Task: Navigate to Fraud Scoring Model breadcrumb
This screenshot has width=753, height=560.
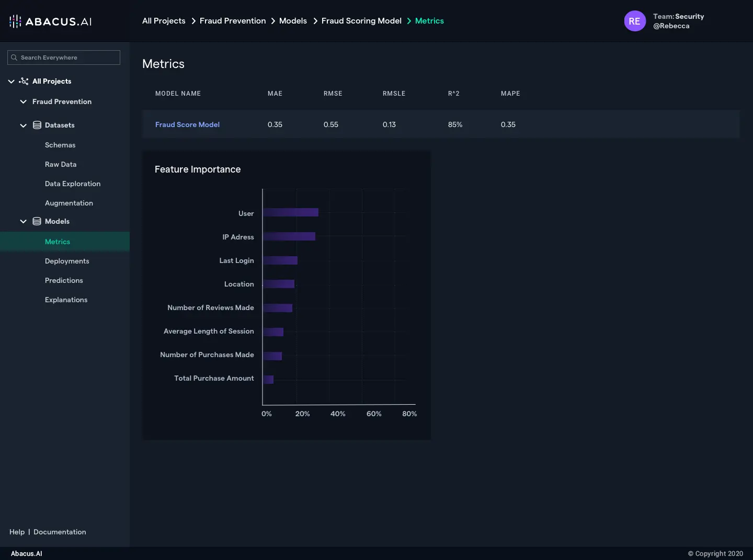Action: click(361, 21)
